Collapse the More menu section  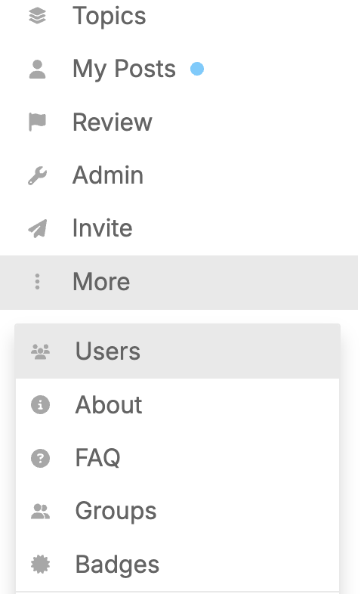tap(179, 283)
